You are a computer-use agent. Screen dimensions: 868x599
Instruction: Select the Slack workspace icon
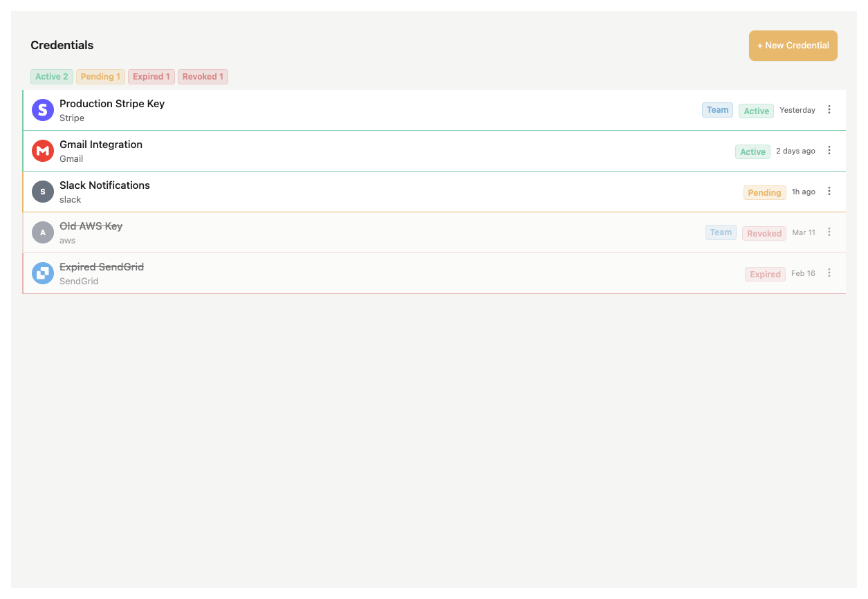42,191
